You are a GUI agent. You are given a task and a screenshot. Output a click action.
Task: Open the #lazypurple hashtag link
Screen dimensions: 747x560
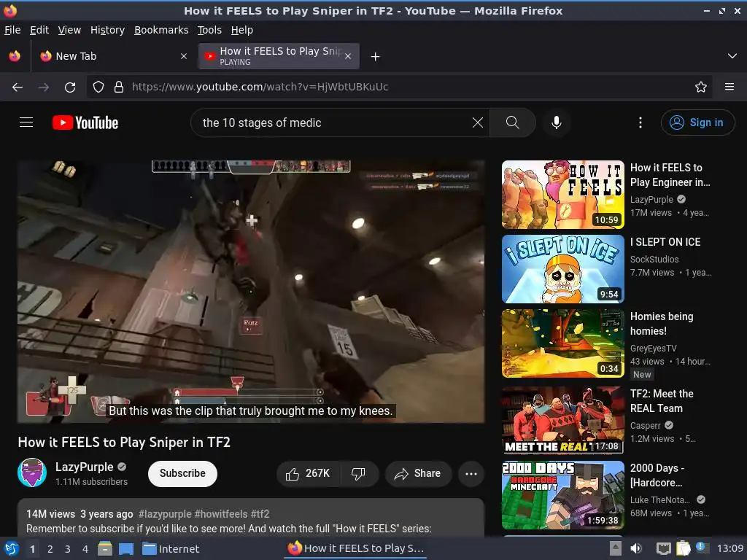tap(165, 514)
